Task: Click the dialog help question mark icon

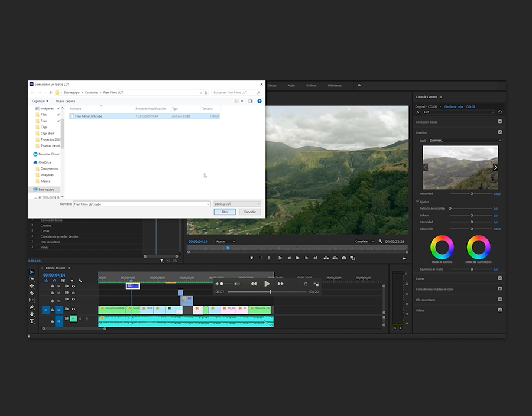Action: pos(259,101)
